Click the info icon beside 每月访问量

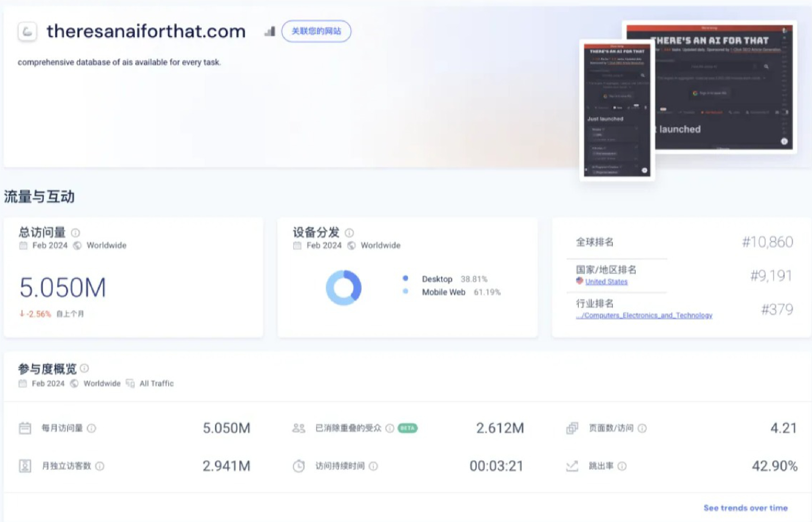tap(91, 428)
